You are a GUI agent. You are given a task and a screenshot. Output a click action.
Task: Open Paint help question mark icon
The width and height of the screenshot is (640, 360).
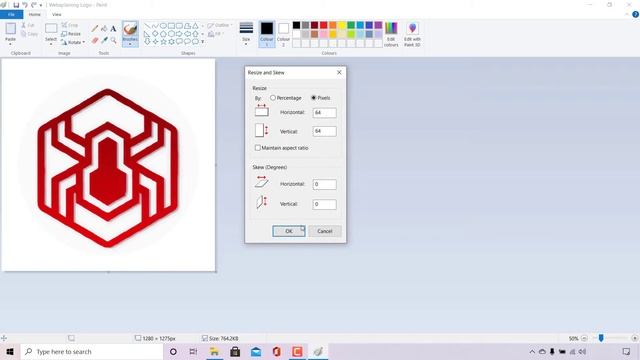point(635,14)
